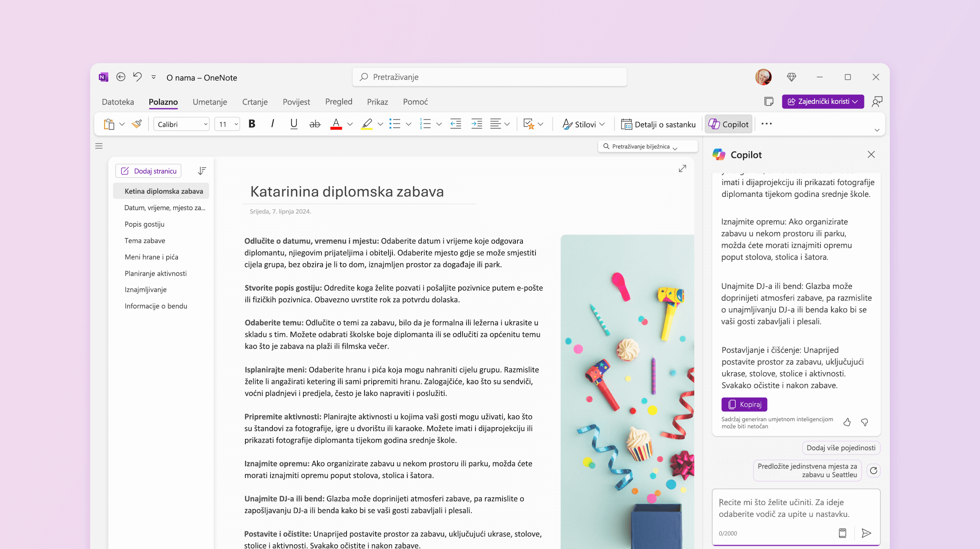This screenshot has width=980, height=549.
Task: Expand the highlight color options arrow
Action: [380, 124]
